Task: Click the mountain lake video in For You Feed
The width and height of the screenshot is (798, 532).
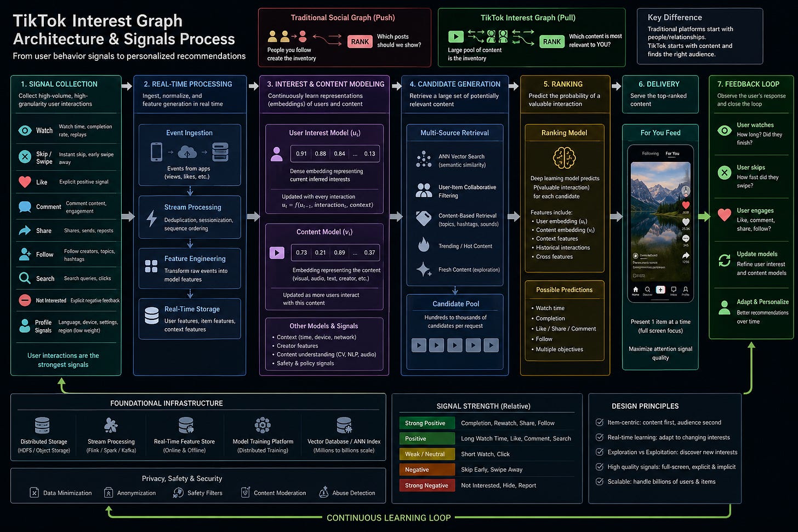Action: (x=660, y=221)
